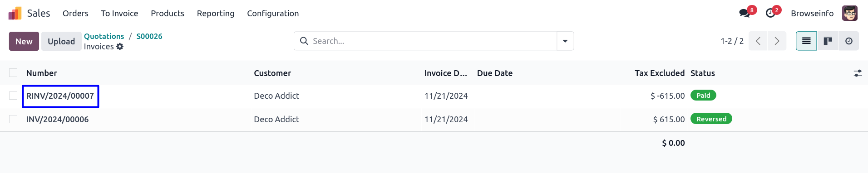868x173 pixels.
Task: Check the RINV/2024/00007 row checkbox
Action: (13, 96)
